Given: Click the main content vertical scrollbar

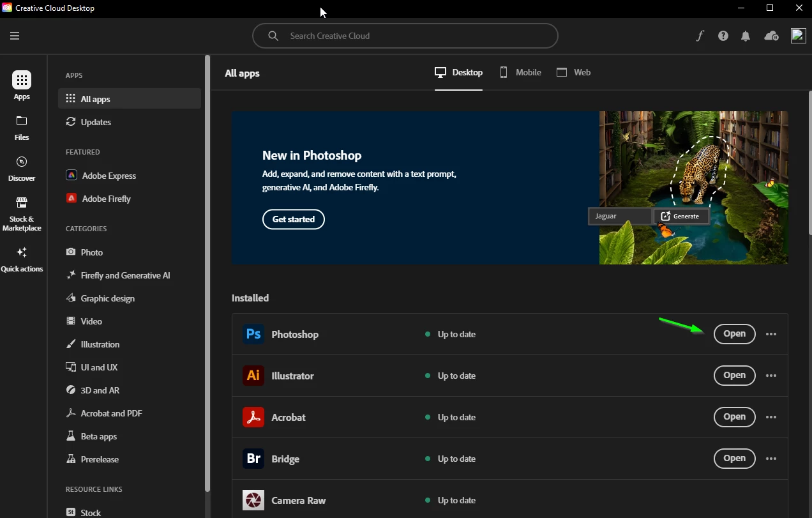Looking at the screenshot, I should point(809,163).
